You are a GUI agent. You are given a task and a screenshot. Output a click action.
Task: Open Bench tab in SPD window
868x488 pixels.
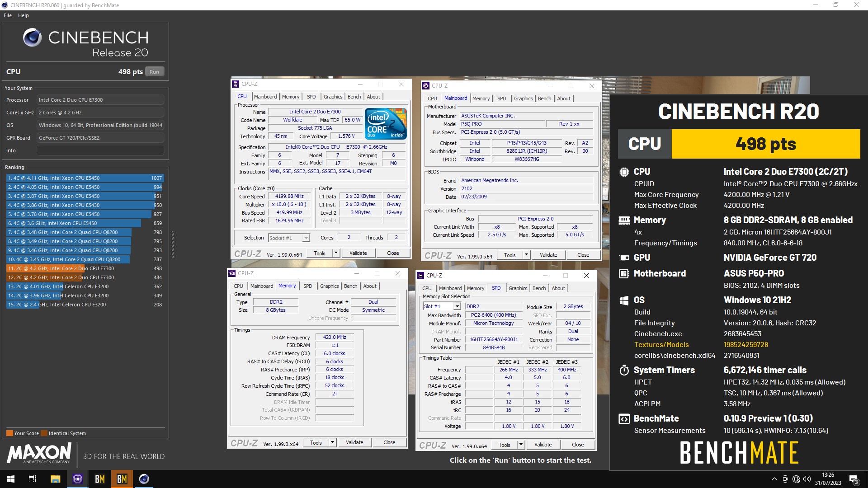(539, 288)
